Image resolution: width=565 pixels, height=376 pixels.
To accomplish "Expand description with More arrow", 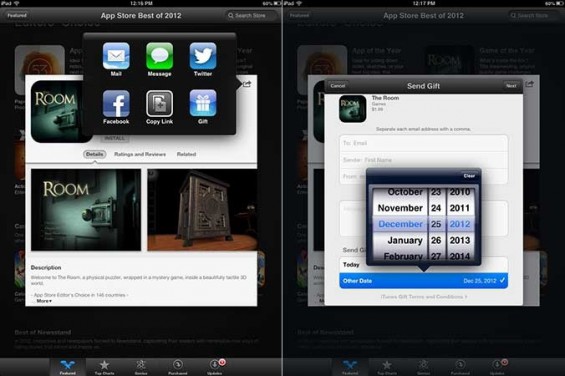I will click(x=44, y=301).
